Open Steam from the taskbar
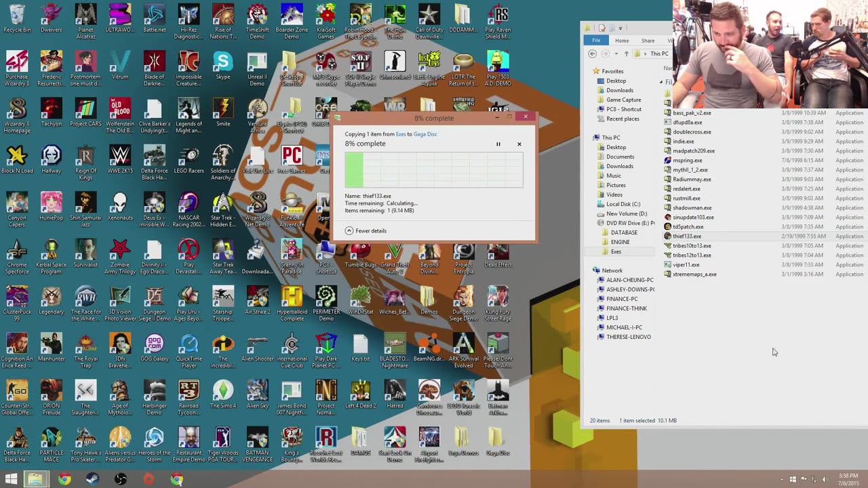868x488 pixels. (92, 479)
